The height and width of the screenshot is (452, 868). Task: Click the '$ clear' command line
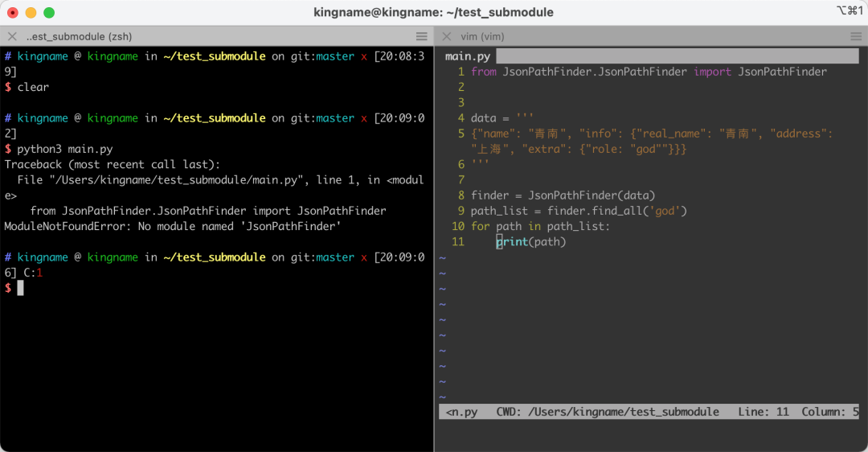(27, 87)
